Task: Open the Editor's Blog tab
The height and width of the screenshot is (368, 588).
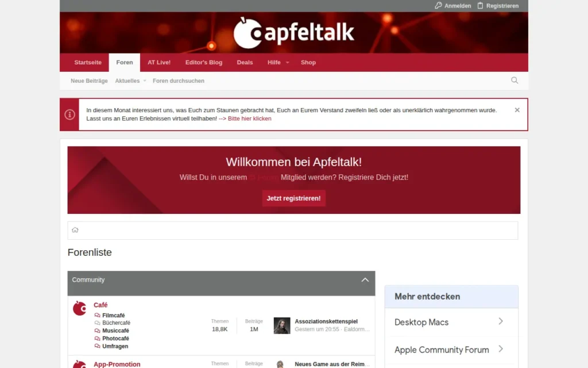Action: pos(204,62)
